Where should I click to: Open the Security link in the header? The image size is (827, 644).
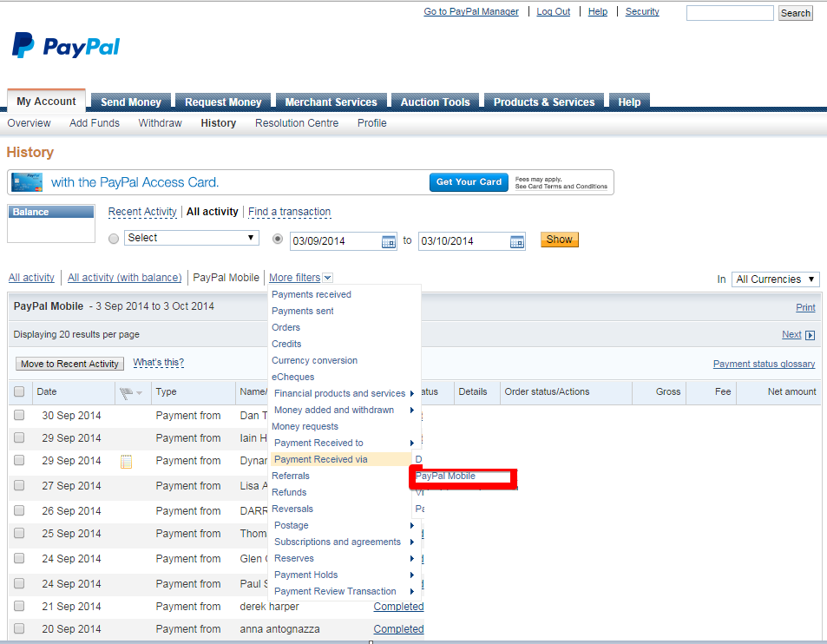coord(642,11)
